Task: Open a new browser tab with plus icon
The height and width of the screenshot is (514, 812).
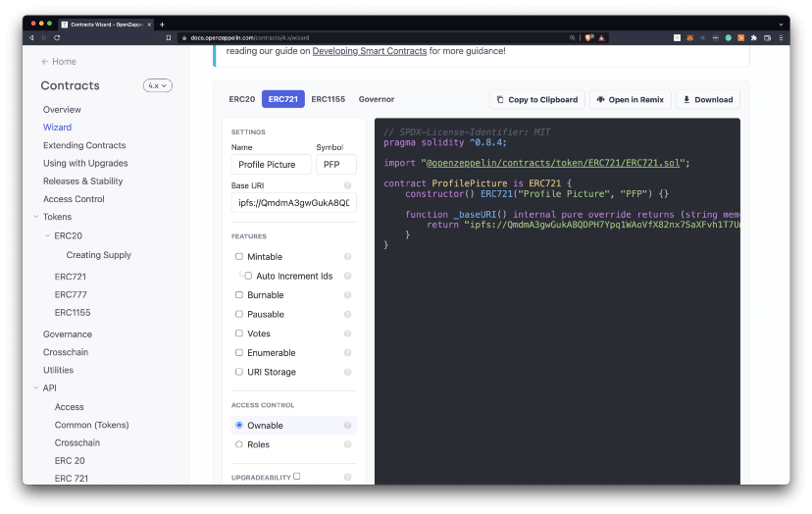Action: (x=162, y=25)
